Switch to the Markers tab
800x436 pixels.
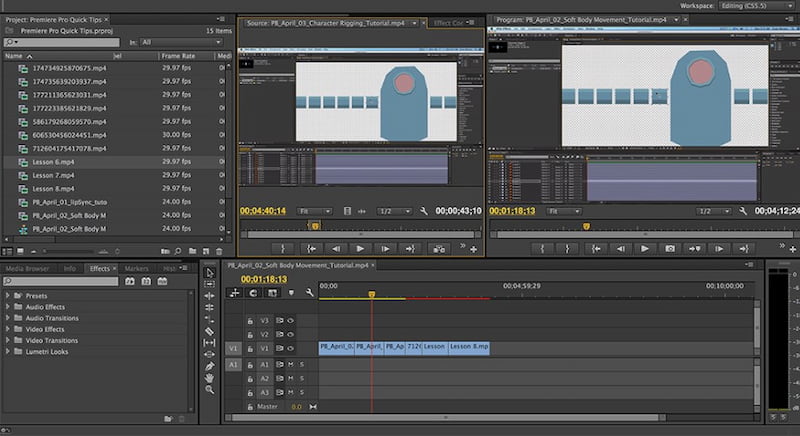tap(136, 268)
